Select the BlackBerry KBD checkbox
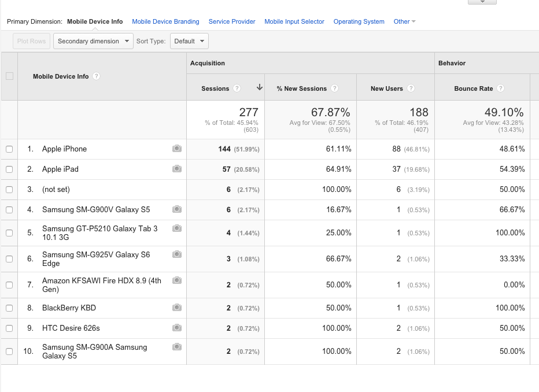The width and height of the screenshot is (539, 392). click(9, 308)
